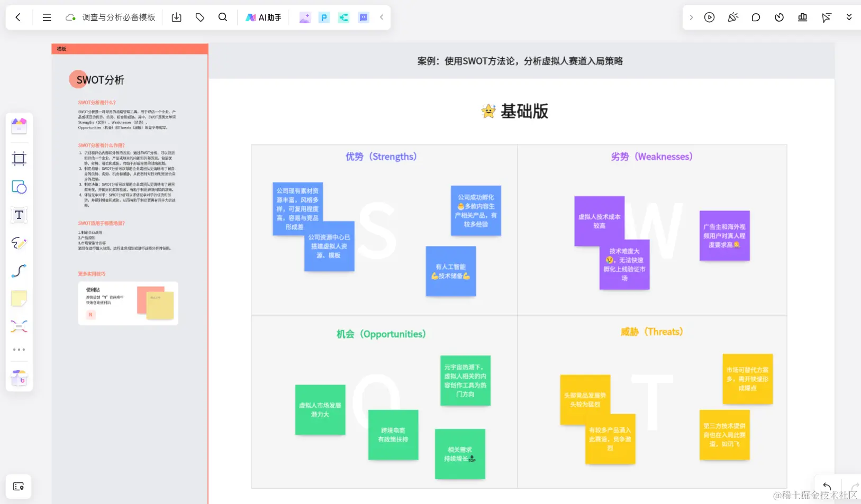Open the sticky note tool
Screen dimensions: 861x504
[19, 298]
